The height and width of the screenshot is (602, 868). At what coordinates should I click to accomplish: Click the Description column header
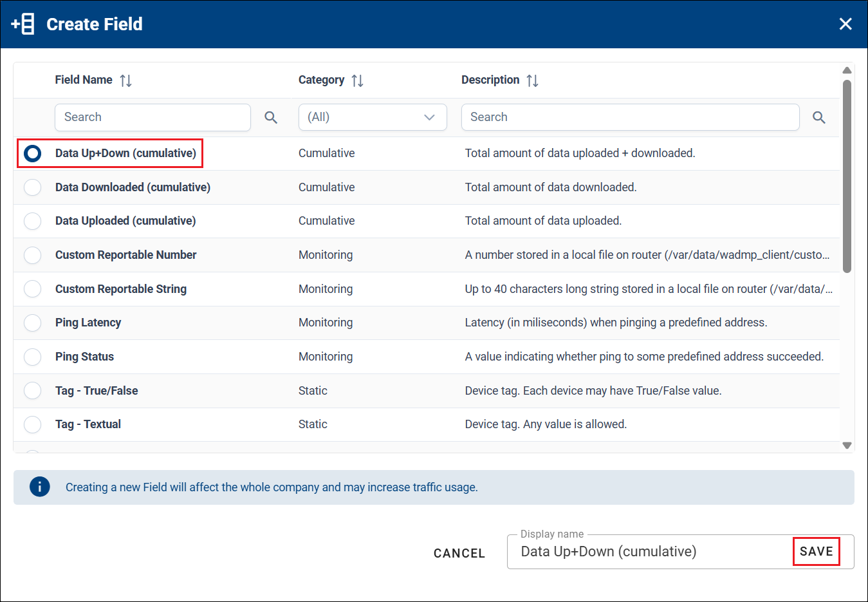coord(490,80)
